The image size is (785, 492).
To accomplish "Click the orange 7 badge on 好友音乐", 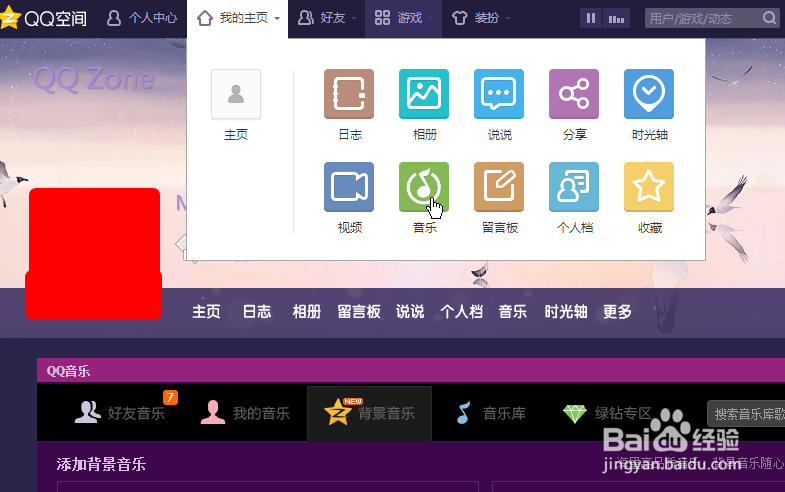I will tap(170, 397).
